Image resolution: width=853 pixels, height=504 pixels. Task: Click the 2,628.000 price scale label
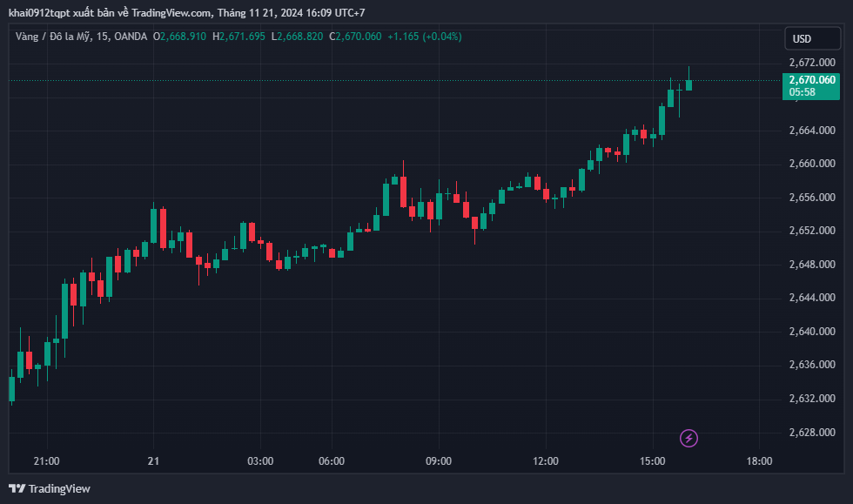[812, 432]
